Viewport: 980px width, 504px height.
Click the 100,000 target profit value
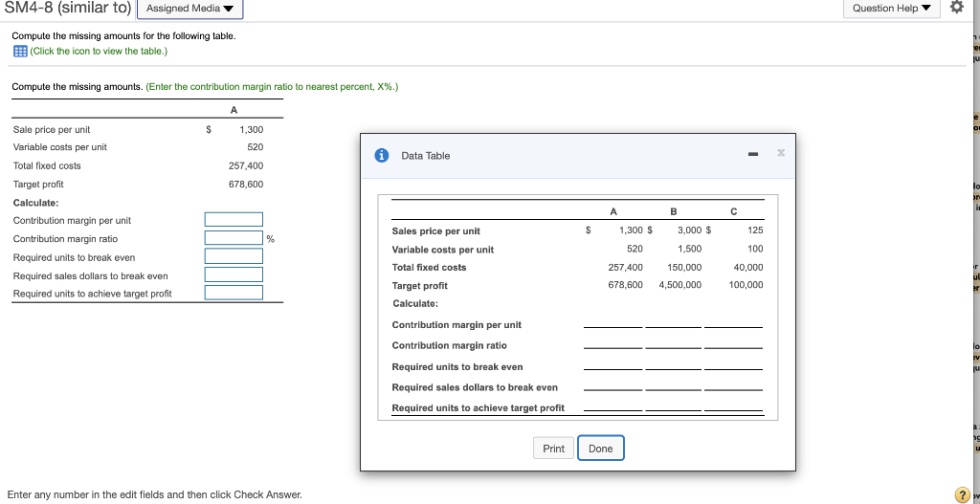point(746,285)
